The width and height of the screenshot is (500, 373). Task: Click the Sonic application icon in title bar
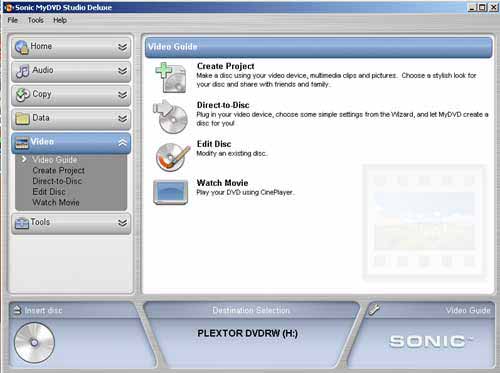click(x=9, y=7)
